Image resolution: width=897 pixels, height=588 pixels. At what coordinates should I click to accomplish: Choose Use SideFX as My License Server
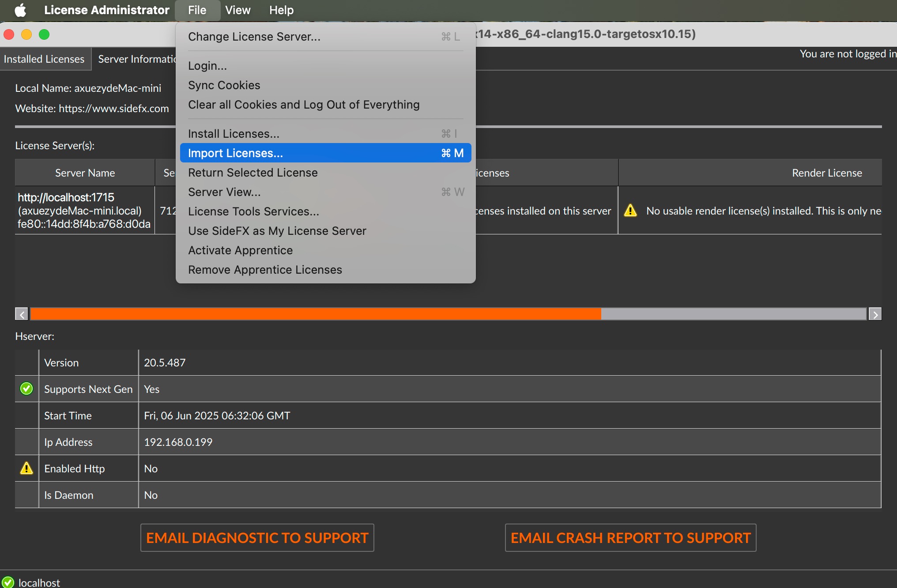pos(277,231)
